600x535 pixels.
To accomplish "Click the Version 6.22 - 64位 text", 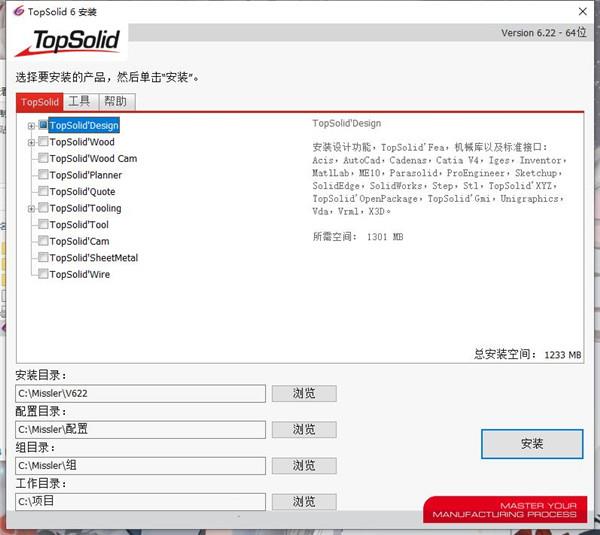I will point(543,33).
